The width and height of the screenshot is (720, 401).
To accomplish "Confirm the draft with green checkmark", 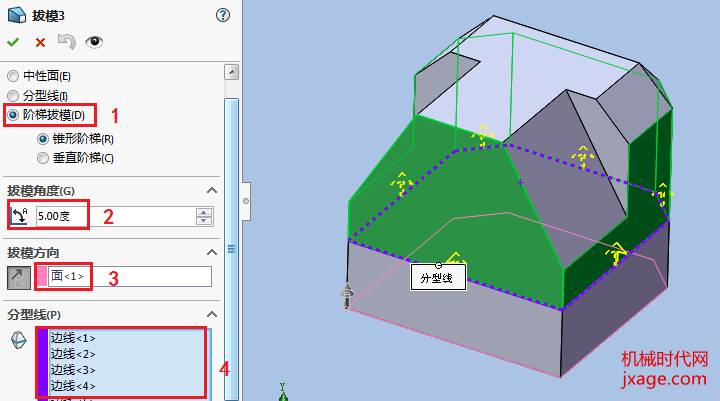I will 13,42.
